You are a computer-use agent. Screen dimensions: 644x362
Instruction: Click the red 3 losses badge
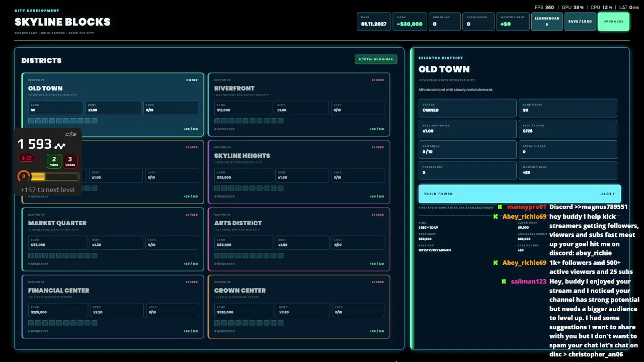[x=70, y=161]
